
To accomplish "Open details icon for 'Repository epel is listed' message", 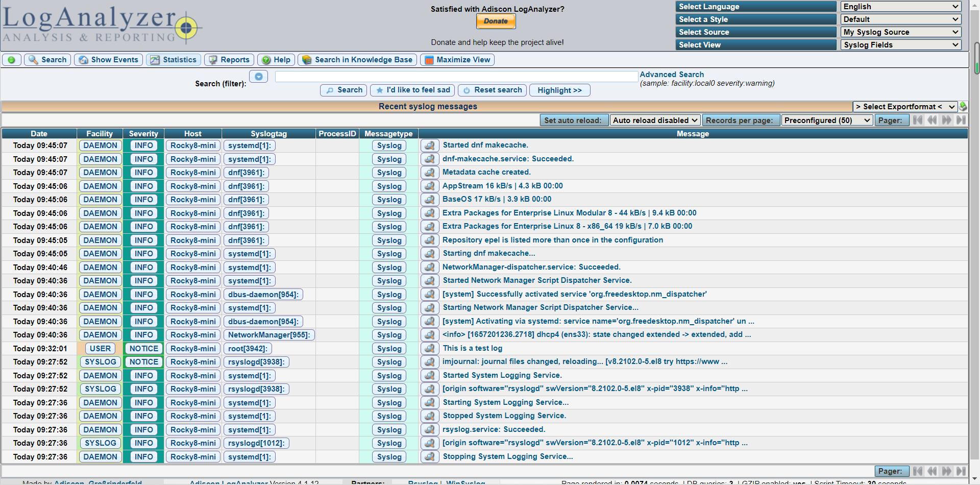I will coord(430,240).
